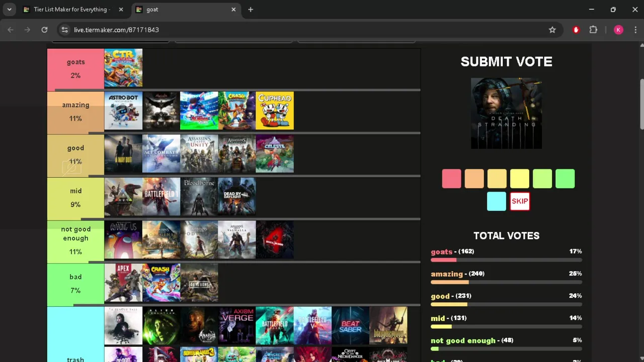The width and height of the screenshot is (644, 362).
Task: Vote with the lime not-good-enough swatch
Action: pos(542,178)
